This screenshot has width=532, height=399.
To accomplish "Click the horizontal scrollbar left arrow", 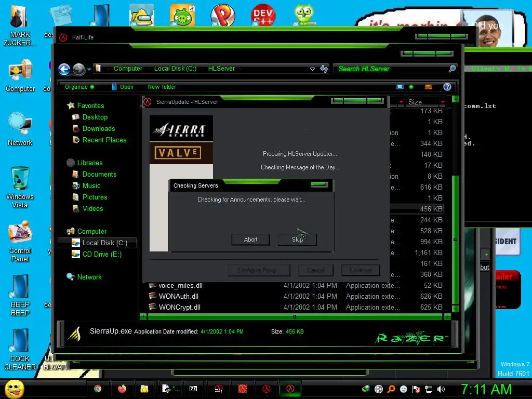I will pos(143,317).
